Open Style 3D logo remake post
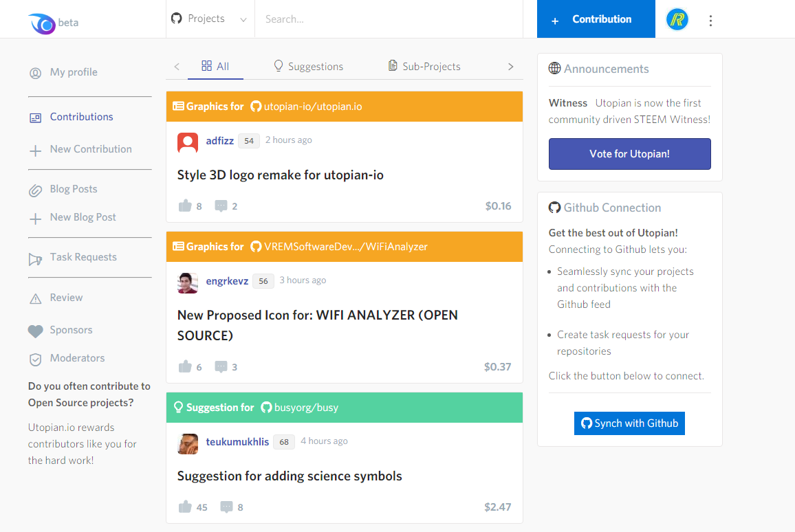 280,175
